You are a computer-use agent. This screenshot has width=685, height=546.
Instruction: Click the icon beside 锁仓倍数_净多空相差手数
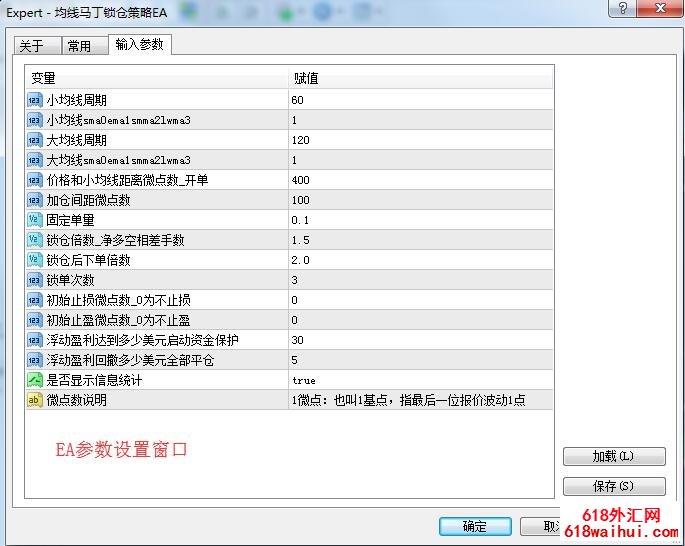click(35, 240)
